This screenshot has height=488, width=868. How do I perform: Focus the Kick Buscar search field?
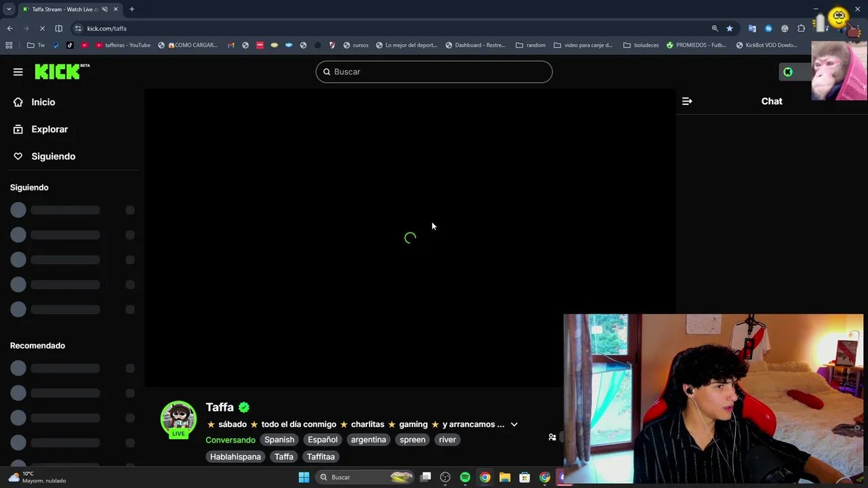tap(434, 72)
